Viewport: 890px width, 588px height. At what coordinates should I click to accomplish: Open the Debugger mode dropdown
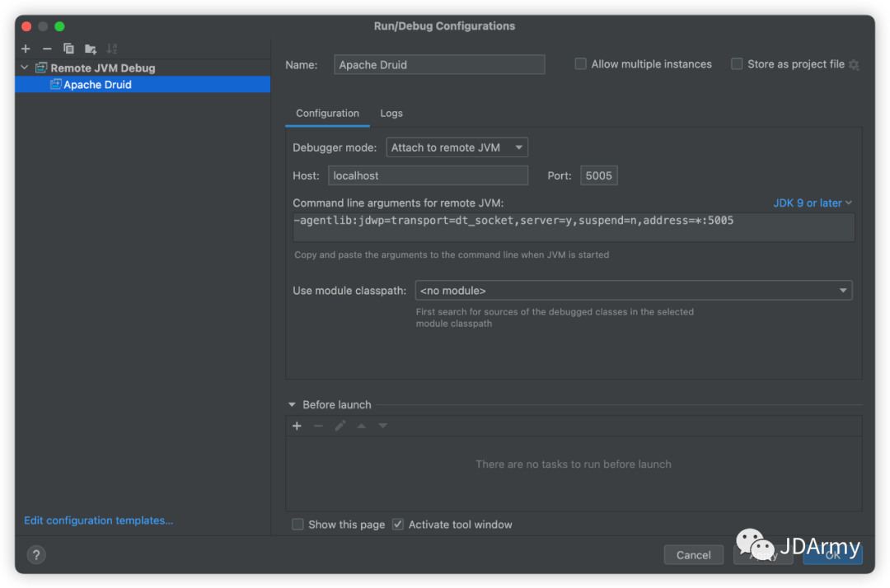(x=457, y=147)
